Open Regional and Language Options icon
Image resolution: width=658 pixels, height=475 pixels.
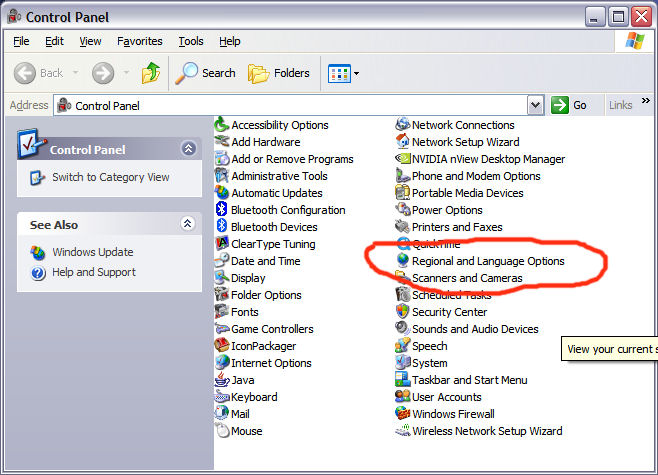[x=402, y=261]
